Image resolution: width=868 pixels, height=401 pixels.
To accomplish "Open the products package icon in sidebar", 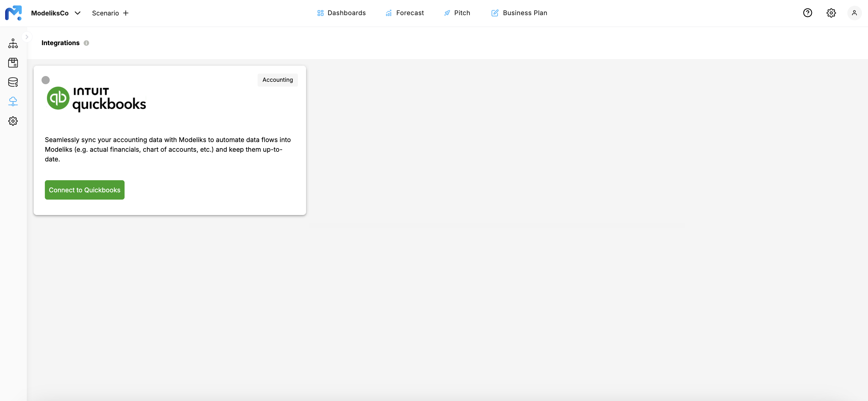I will [x=13, y=63].
